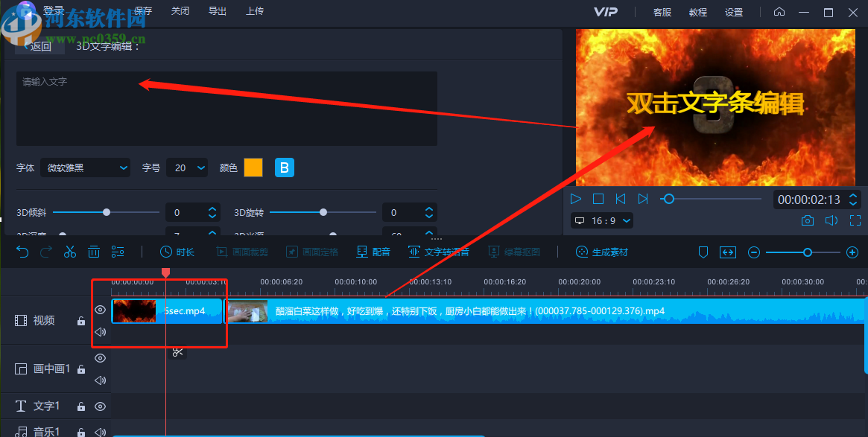Screen dimensions: 868x437
Task: Open the 上传 upload menu
Action: 255,11
